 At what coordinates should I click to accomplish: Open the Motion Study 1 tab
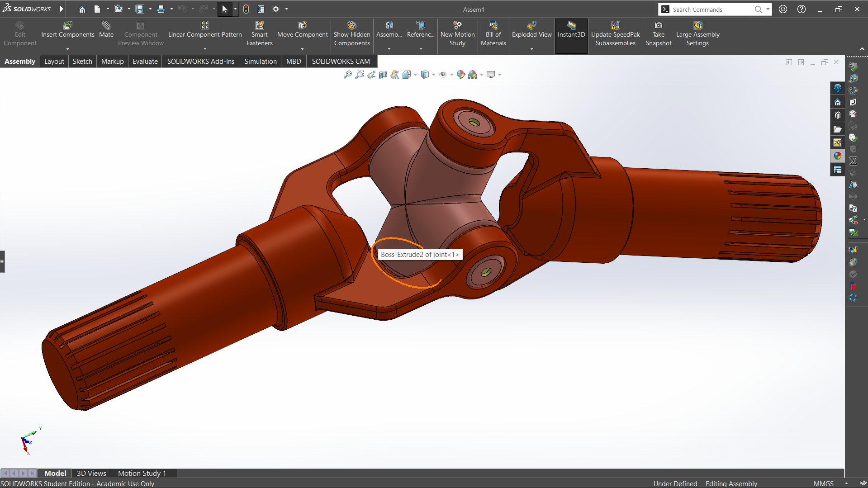coord(142,473)
